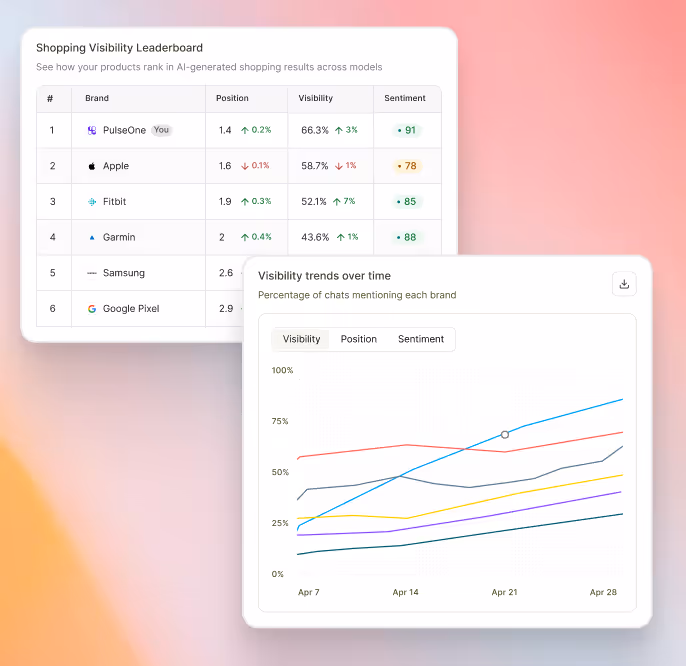This screenshot has height=666, width=686.
Task: Click Apple visibility value 58.7%
Action: tap(315, 166)
